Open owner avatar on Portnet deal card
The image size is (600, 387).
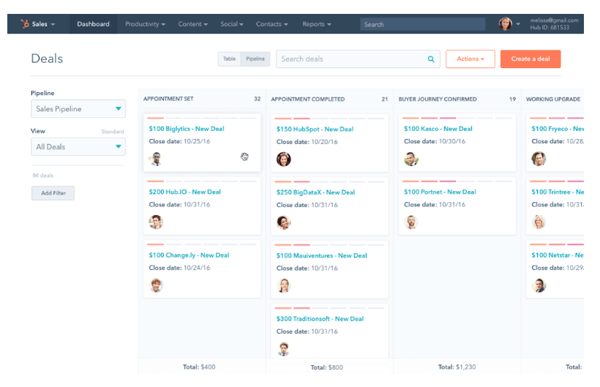point(411,222)
